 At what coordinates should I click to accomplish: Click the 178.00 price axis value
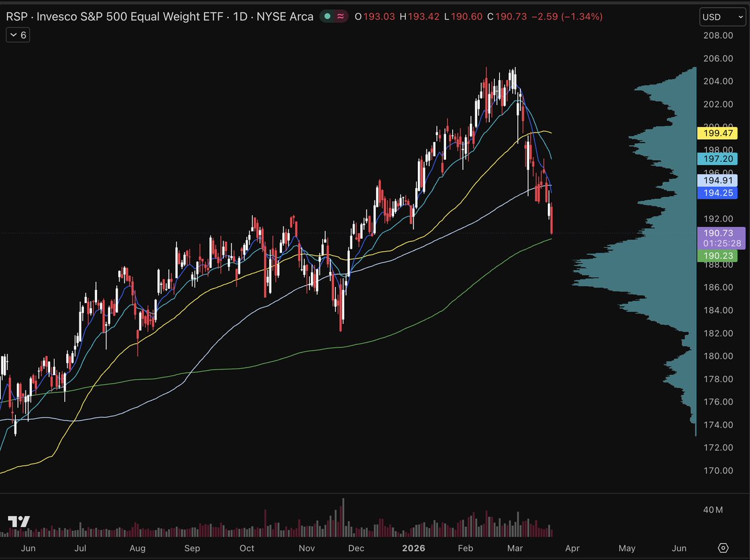[x=718, y=379]
